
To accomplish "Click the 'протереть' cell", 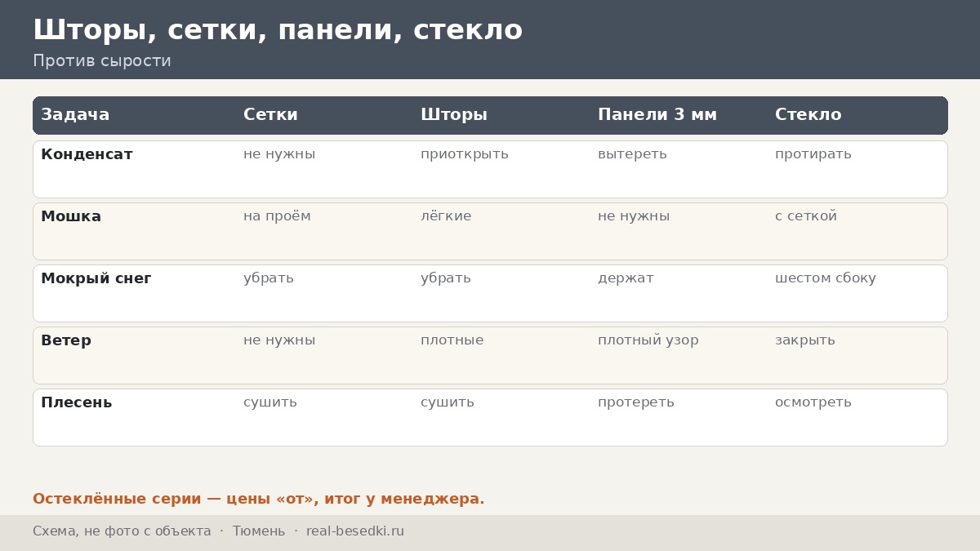I will click(636, 402).
